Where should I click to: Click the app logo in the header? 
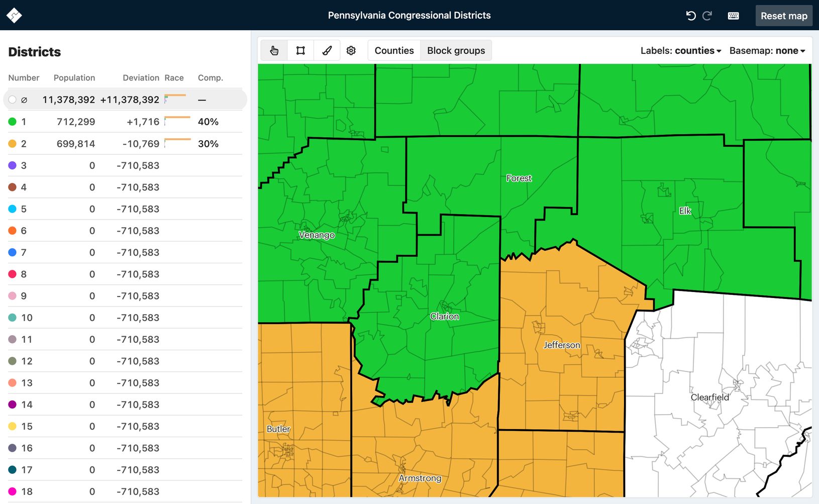point(14,15)
